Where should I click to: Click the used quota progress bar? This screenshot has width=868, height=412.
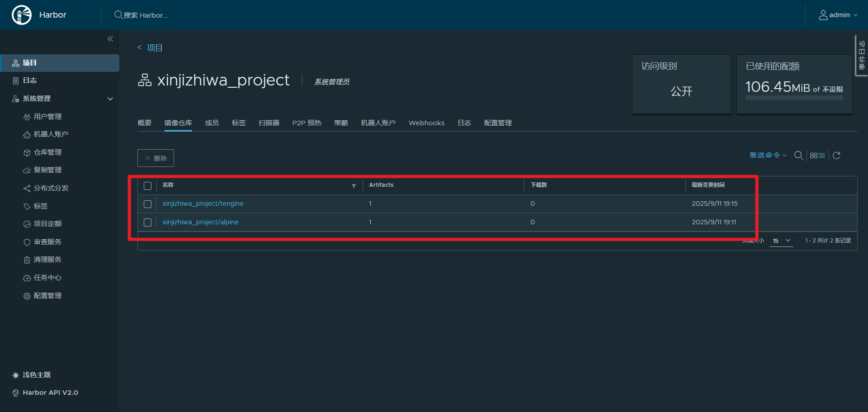pos(794,98)
